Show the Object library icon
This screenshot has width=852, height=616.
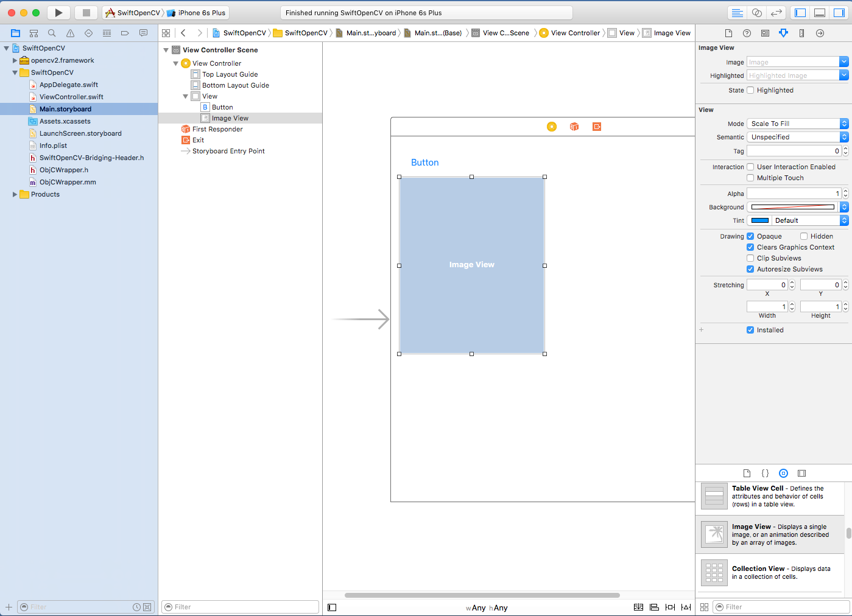click(x=783, y=473)
